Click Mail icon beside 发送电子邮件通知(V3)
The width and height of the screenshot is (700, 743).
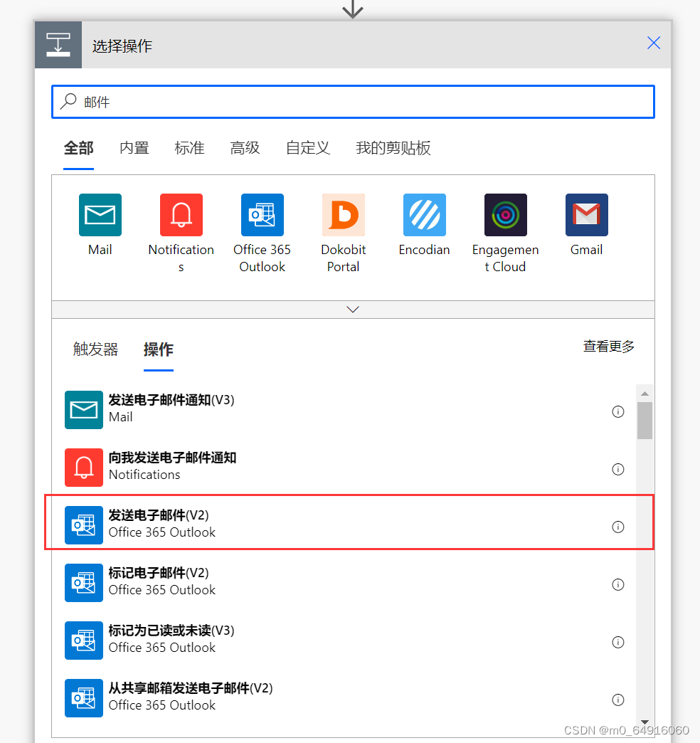[84, 410]
